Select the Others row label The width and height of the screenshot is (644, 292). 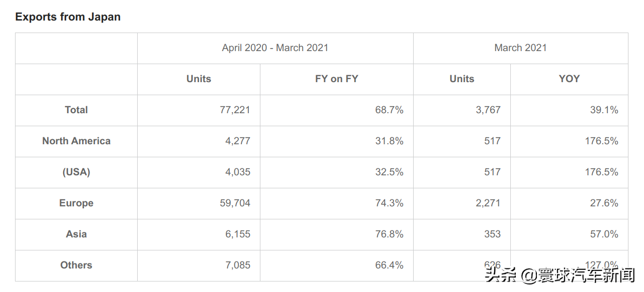(76, 265)
